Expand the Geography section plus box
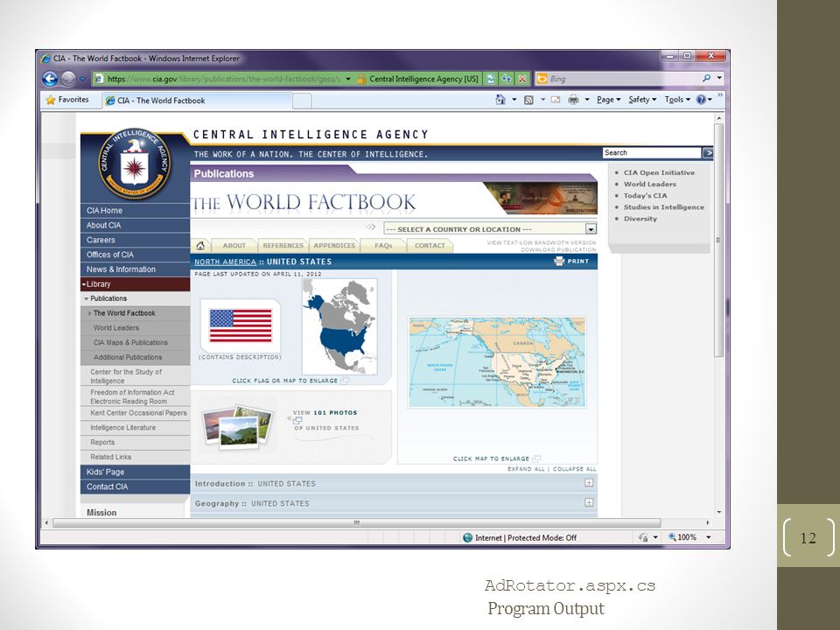The image size is (840, 630). pyautogui.click(x=589, y=502)
